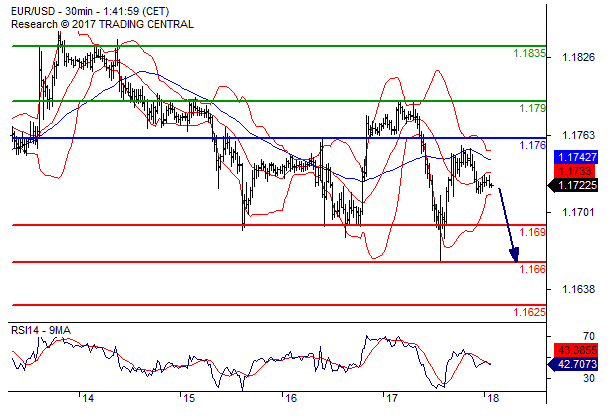Click the red 1.1733 price tag

pyautogui.click(x=576, y=171)
